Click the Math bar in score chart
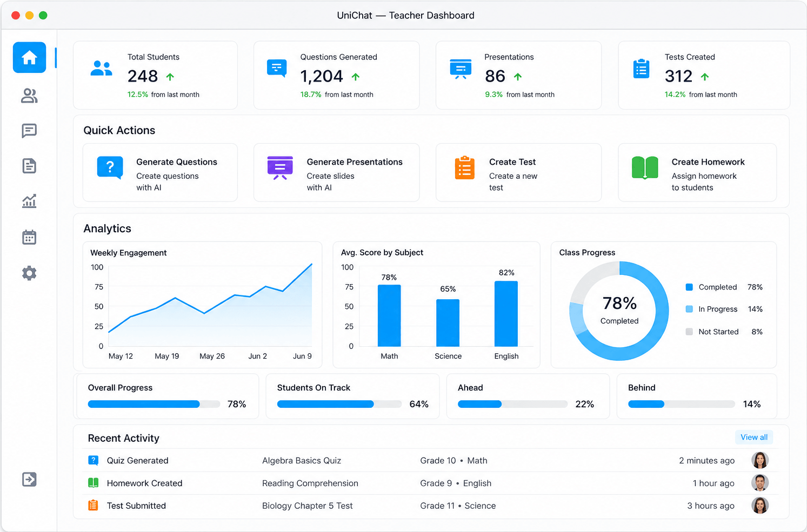This screenshot has width=807, height=532. point(389,315)
